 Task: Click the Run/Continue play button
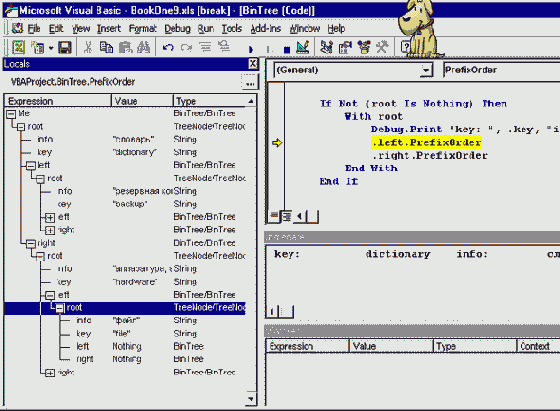click(251, 49)
